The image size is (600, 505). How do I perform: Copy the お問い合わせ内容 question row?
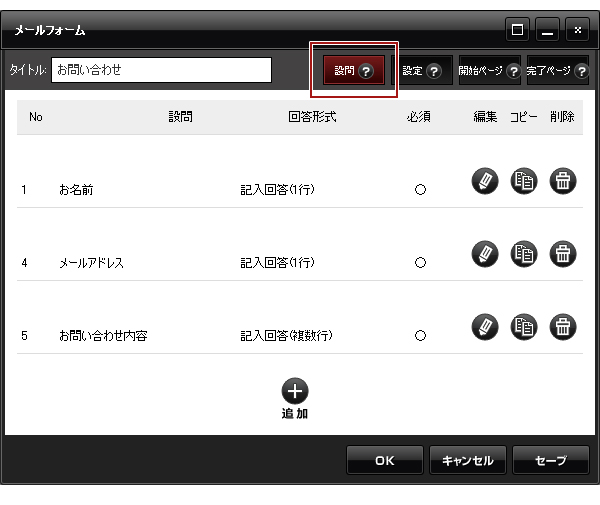(x=524, y=327)
